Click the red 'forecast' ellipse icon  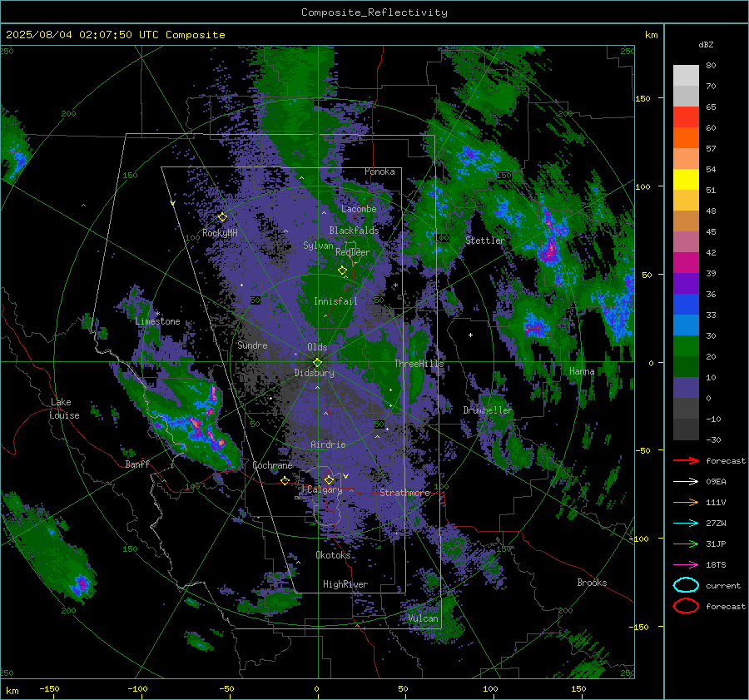pos(686,606)
